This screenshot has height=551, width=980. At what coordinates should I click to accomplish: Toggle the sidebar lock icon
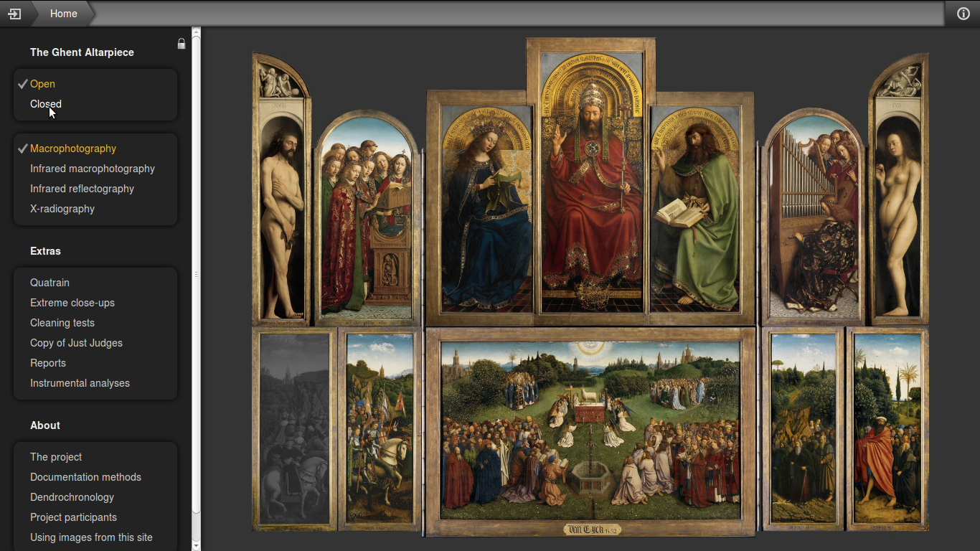[182, 44]
